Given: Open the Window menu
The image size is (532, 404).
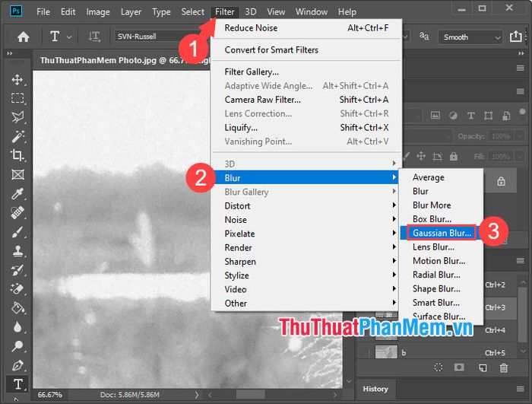Looking at the screenshot, I should coord(312,12).
